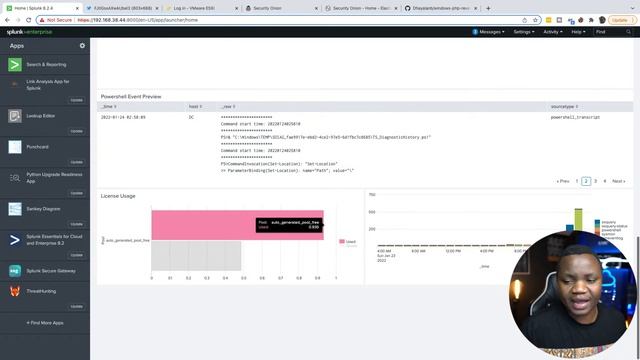Open the Sankey Diagram app icon

[x=15, y=209]
